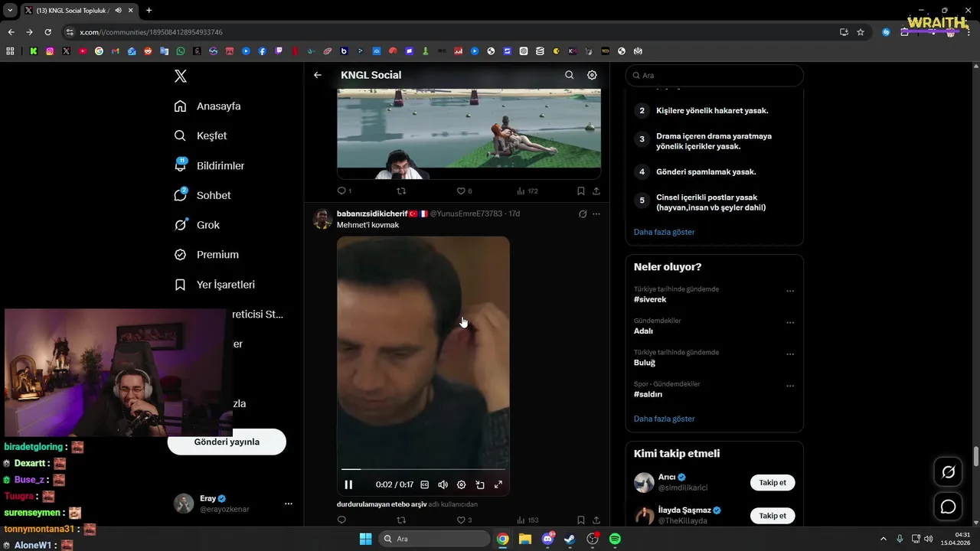Image resolution: width=980 pixels, height=551 pixels.
Task: Show more community rules
Action: 664,232
